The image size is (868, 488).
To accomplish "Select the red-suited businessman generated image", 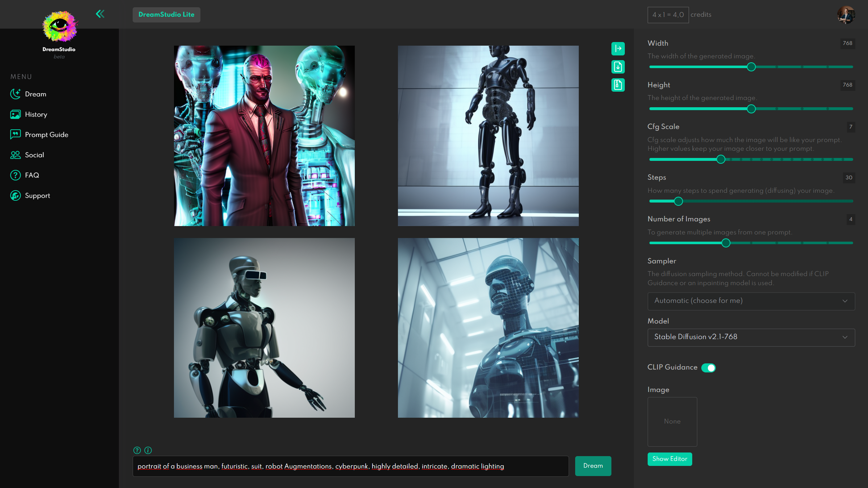I will pyautogui.click(x=264, y=136).
